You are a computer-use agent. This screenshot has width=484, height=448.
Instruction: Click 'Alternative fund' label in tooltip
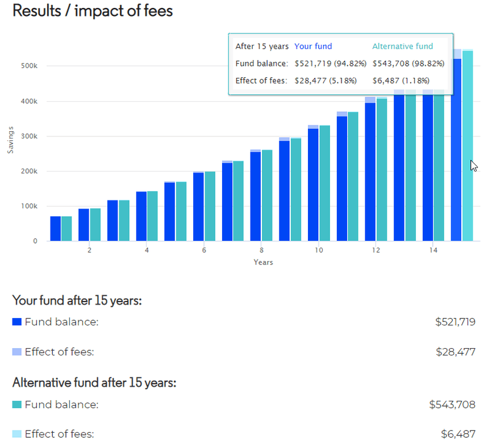[403, 47]
